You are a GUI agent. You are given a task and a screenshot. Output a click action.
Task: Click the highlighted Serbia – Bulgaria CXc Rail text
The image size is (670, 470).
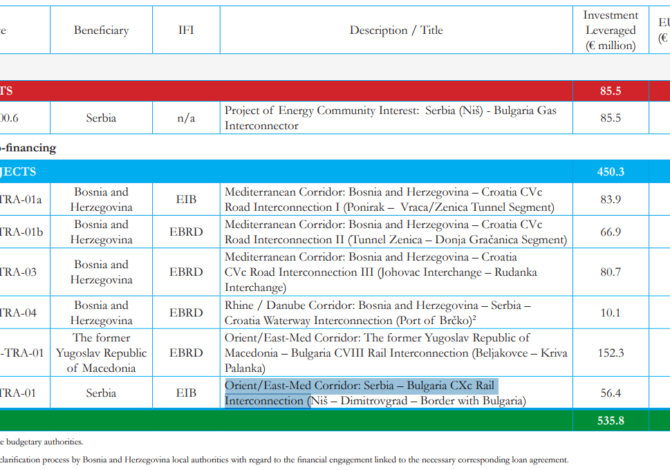(x=361, y=393)
